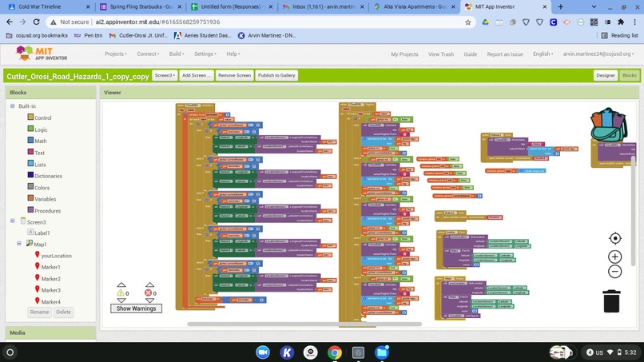Screen dimensions: 644x362
Task: Center the blocks workspace with the target icon
Action: click(615, 238)
